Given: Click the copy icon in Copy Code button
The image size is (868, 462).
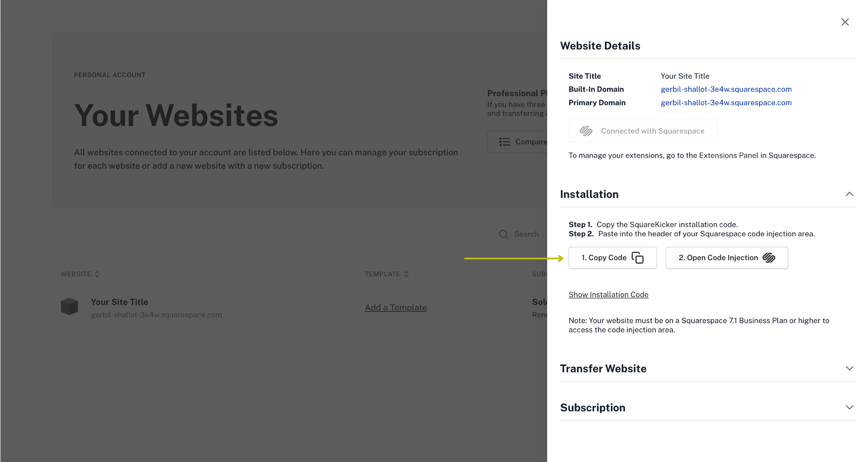Looking at the screenshot, I should 637,258.
